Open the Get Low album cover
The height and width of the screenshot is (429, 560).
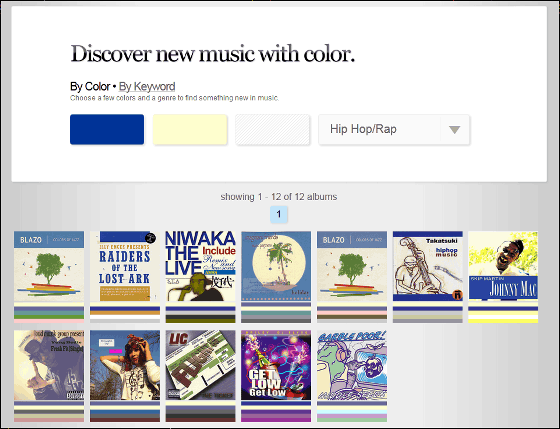276,365
